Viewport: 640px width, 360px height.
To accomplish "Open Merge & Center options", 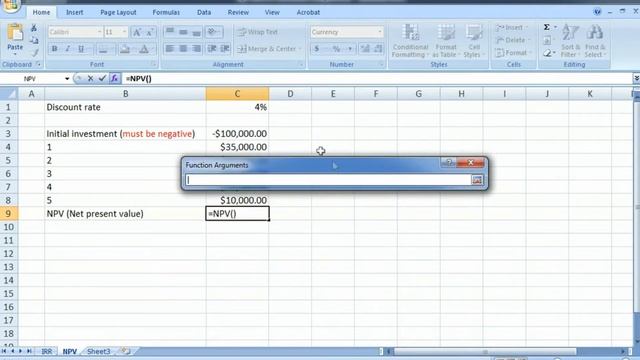I will pos(300,49).
